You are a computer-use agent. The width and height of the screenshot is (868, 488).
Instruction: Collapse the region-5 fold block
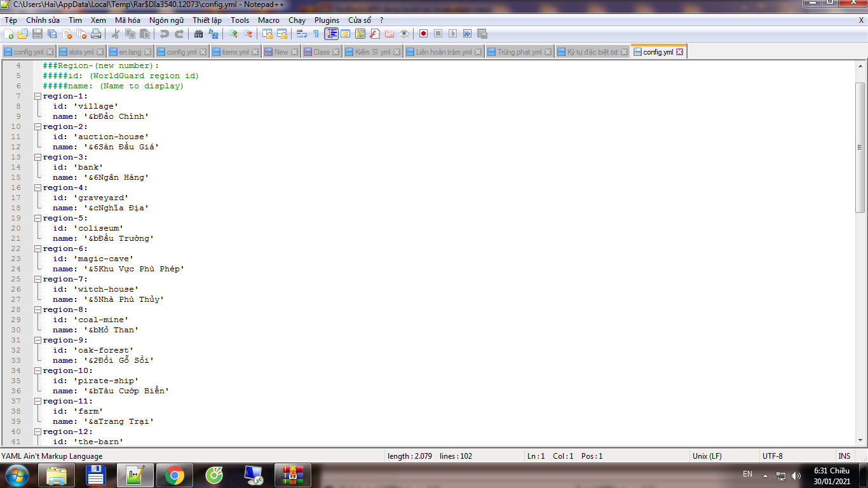[x=37, y=218]
